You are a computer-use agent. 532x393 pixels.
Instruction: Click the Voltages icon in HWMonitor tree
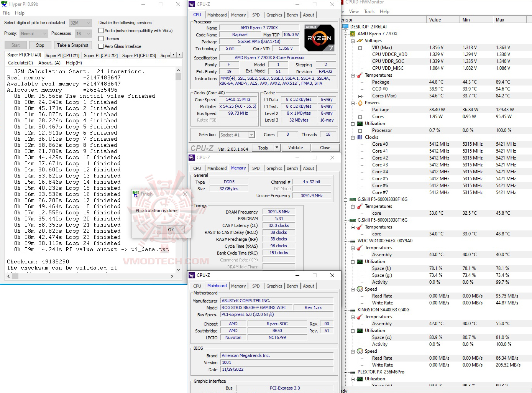tap(360, 41)
